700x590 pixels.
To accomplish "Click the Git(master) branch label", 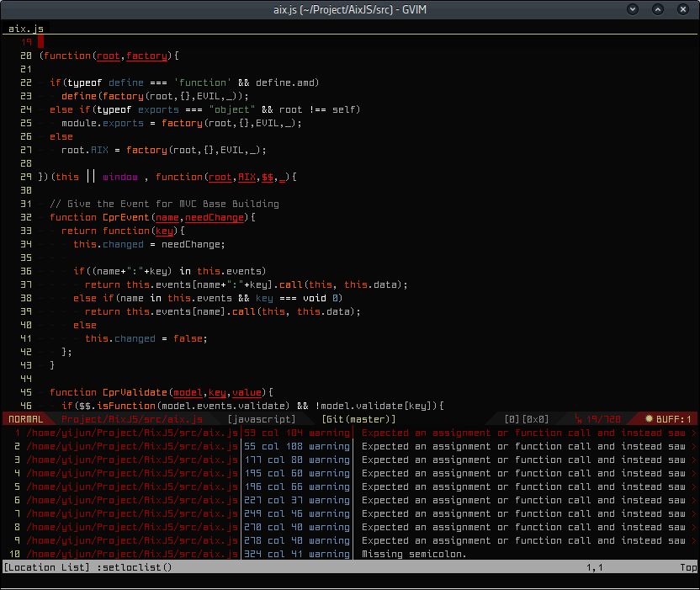I will tap(358, 419).
